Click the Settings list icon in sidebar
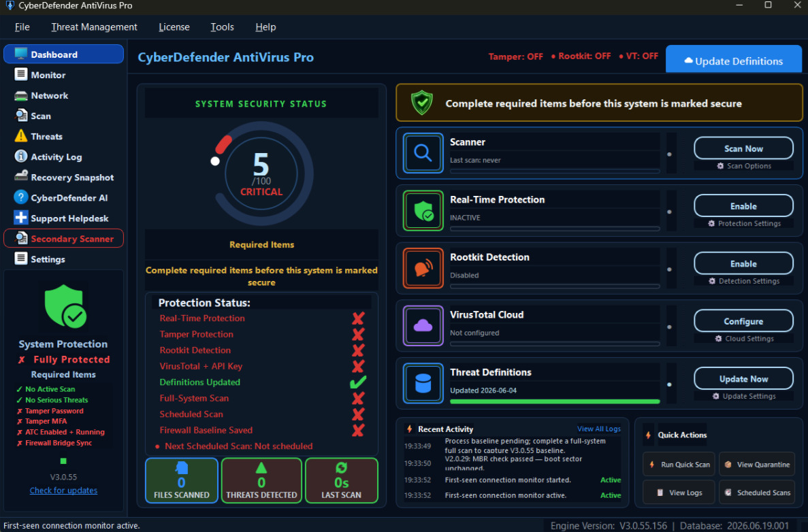The height and width of the screenshot is (532, 808). pos(20,259)
